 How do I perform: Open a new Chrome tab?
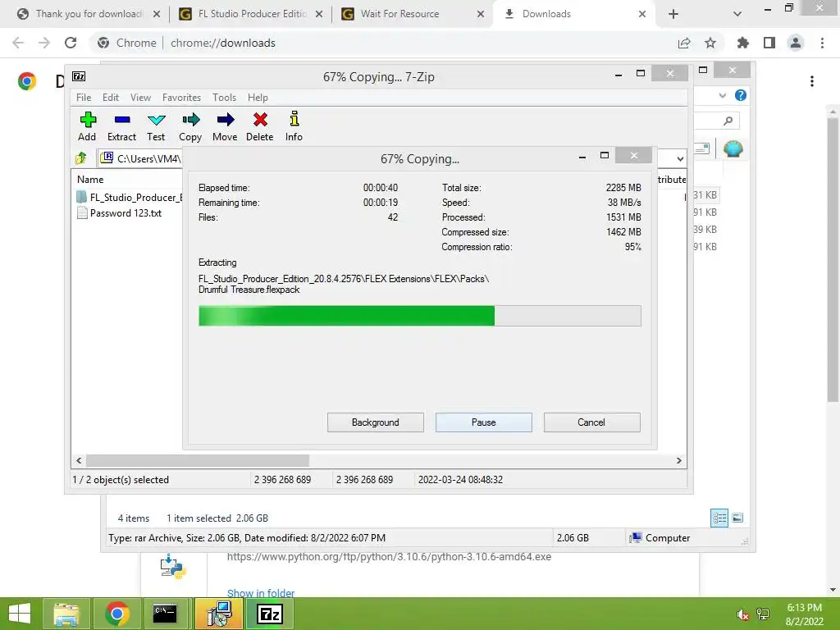[673, 14]
